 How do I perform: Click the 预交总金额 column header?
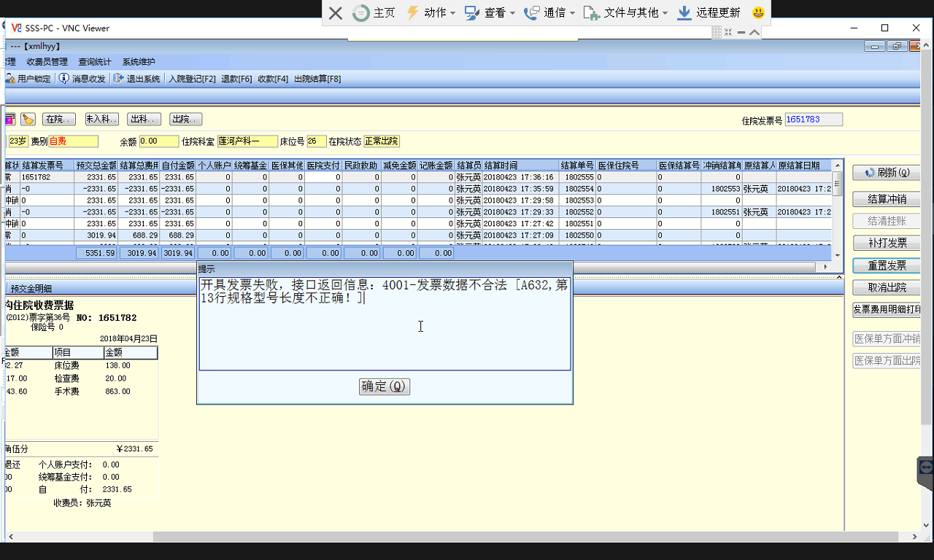pyautogui.click(x=96, y=166)
